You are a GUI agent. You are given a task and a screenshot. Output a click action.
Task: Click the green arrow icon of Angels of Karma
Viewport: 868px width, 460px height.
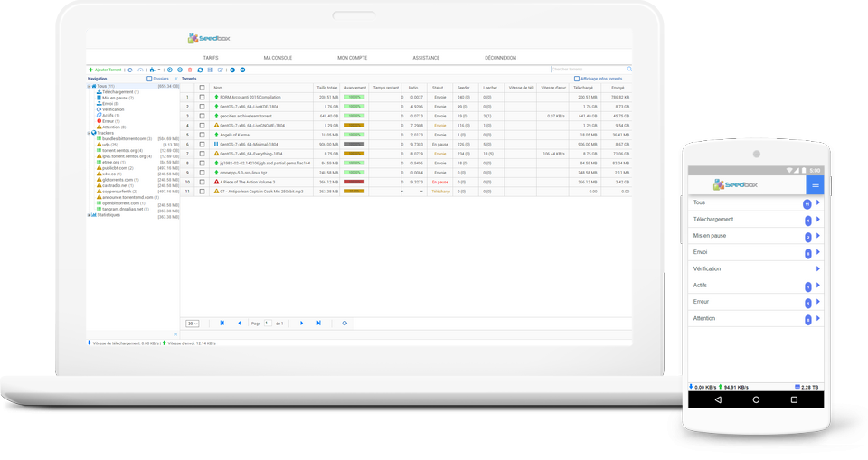216,135
